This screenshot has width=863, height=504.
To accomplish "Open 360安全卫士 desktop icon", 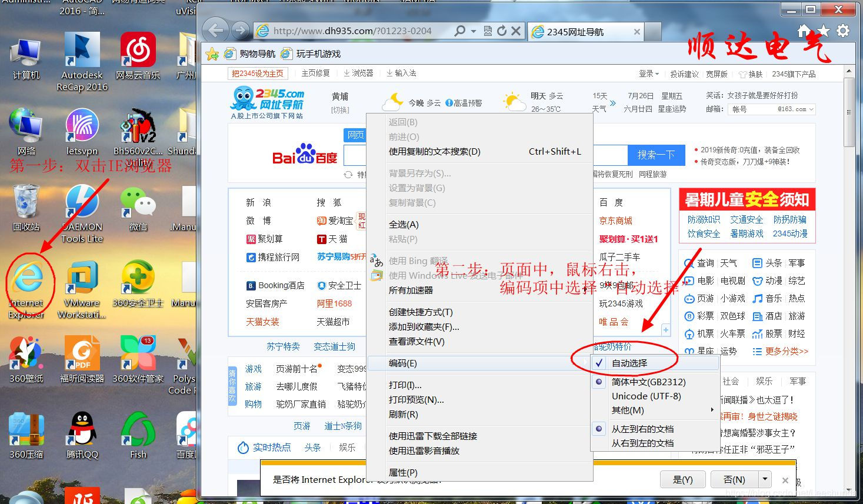I will [x=138, y=284].
